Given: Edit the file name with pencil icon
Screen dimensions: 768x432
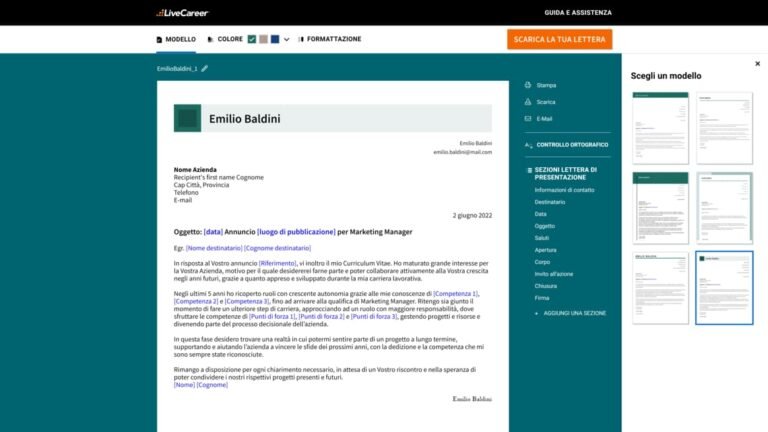Looking at the screenshot, I should (205, 69).
